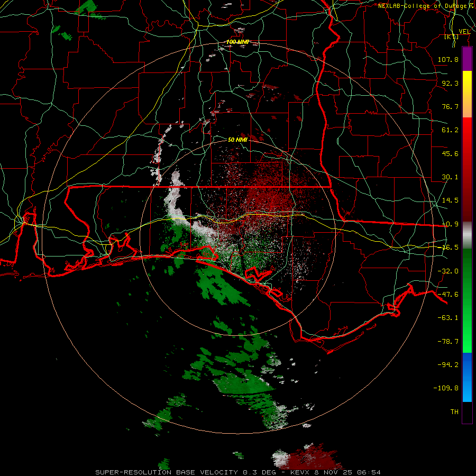Click the [KT] units label
Image resolution: width=476 pixels, height=476 pixels.
[452, 37]
